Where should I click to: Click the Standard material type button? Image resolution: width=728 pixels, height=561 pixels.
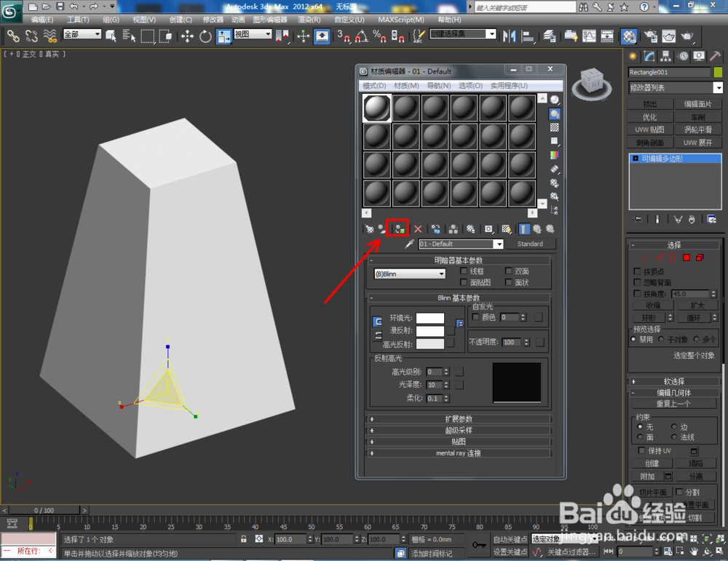[x=532, y=244]
